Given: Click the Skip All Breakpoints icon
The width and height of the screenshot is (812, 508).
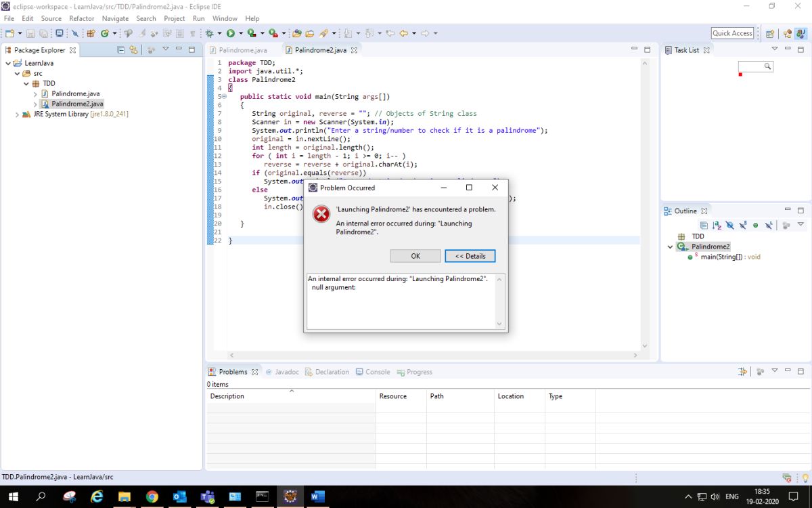Looking at the screenshot, I should [x=75, y=33].
